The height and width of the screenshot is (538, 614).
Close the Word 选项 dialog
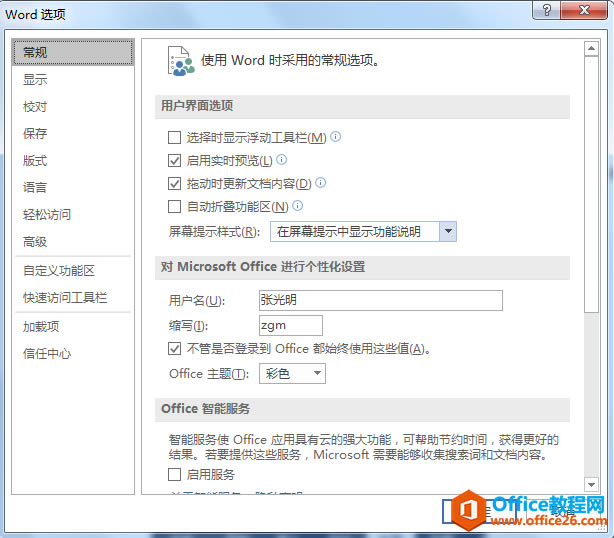(x=584, y=10)
